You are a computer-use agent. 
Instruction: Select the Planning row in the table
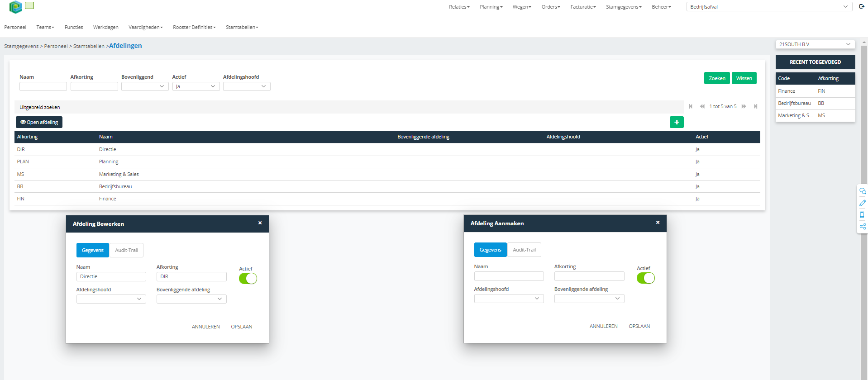click(387, 161)
